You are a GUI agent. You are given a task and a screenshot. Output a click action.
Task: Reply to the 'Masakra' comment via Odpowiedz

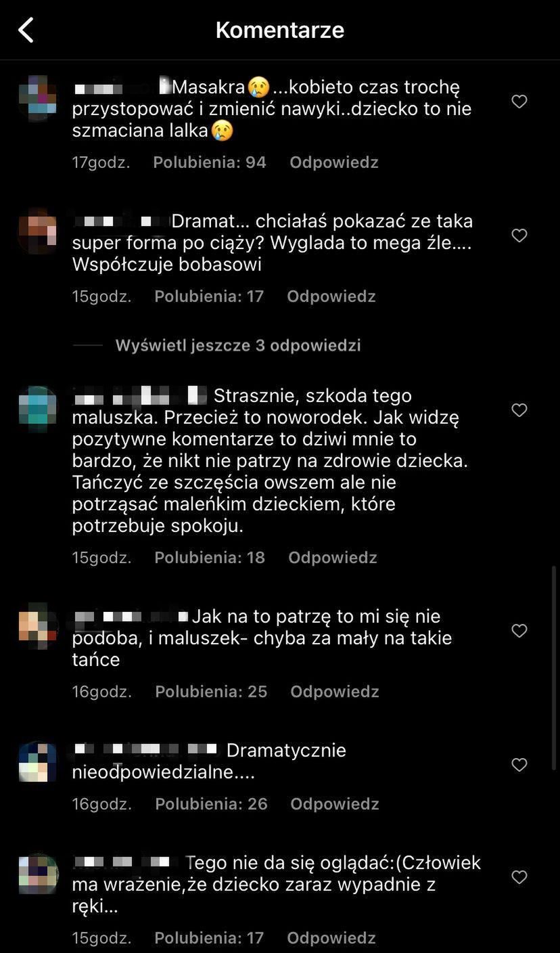(334, 162)
